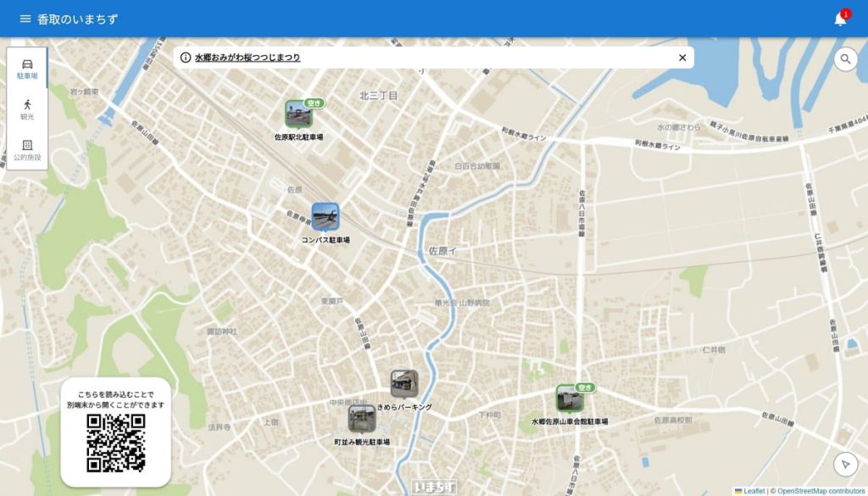Dismiss the announcement banner with X

click(682, 58)
